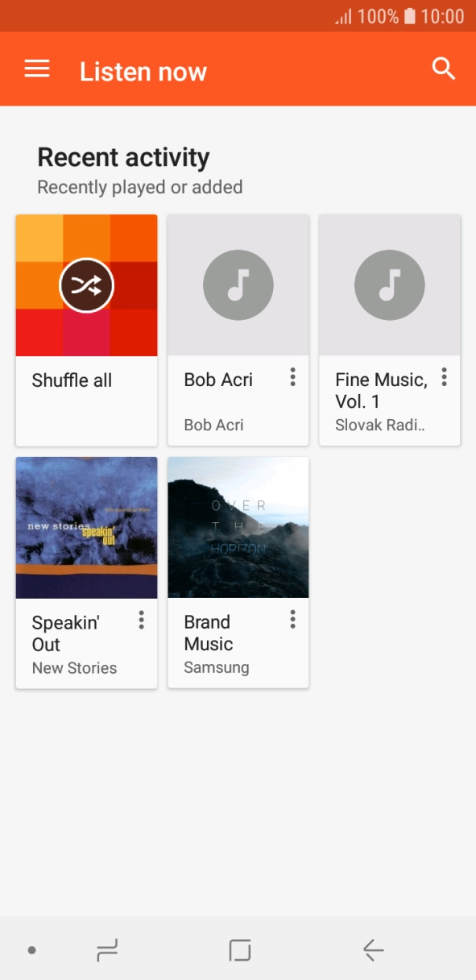Tap the Samsung artist label under Brand Music
The image size is (476, 980).
coord(217,668)
